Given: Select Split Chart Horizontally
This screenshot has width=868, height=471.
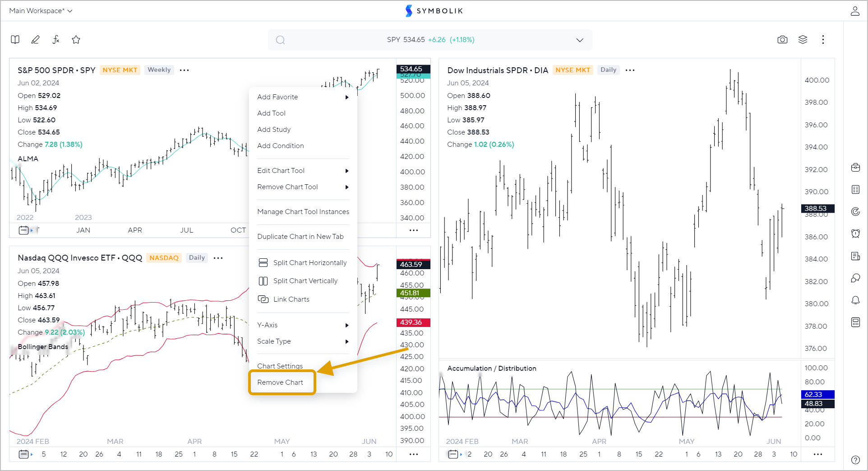Looking at the screenshot, I should 303,263.
